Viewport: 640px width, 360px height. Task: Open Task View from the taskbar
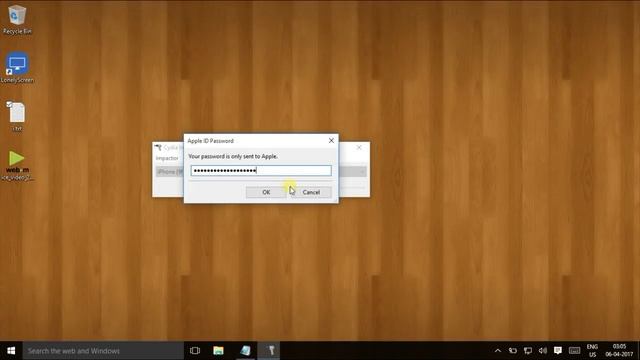(x=195, y=351)
